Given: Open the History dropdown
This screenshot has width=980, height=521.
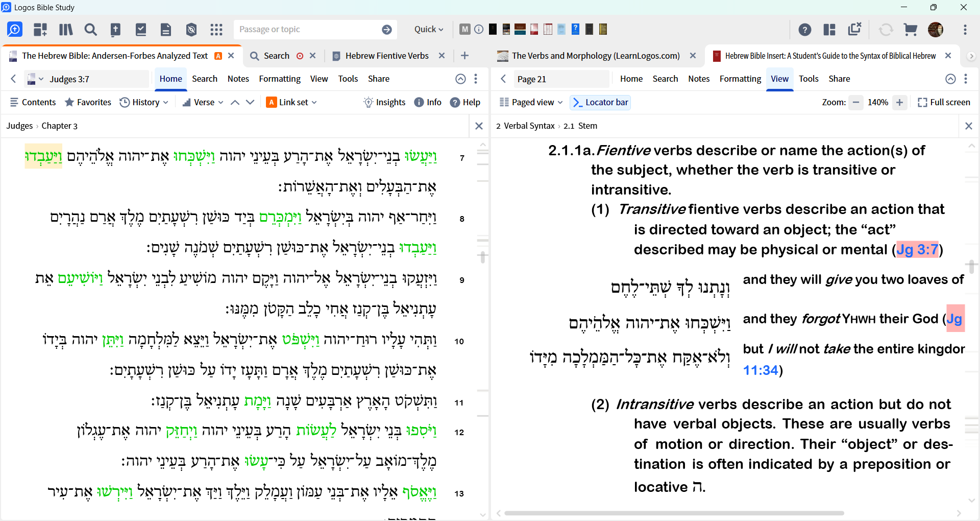Looking at the screenshot, I should (144, 102).
